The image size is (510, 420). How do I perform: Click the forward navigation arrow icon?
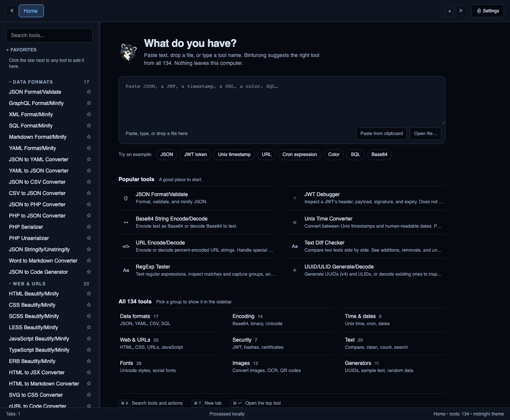(x=461, y=11)
